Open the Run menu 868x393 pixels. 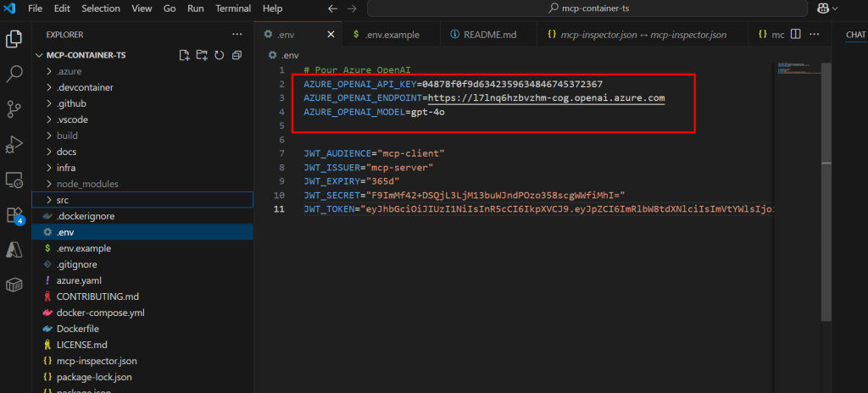pyautogui.click(x=196, y=8)
